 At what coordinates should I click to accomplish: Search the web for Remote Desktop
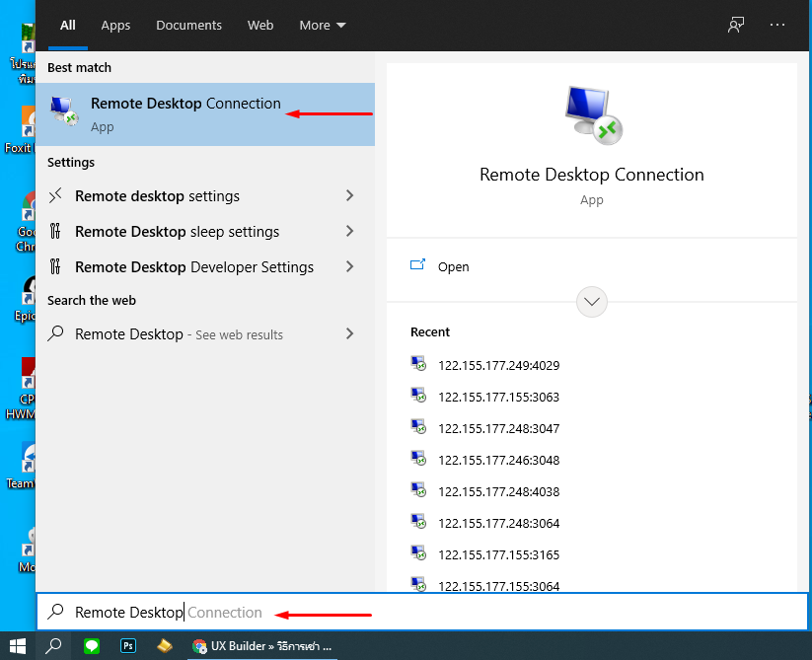pyautogui.click(x=205, y=334)
